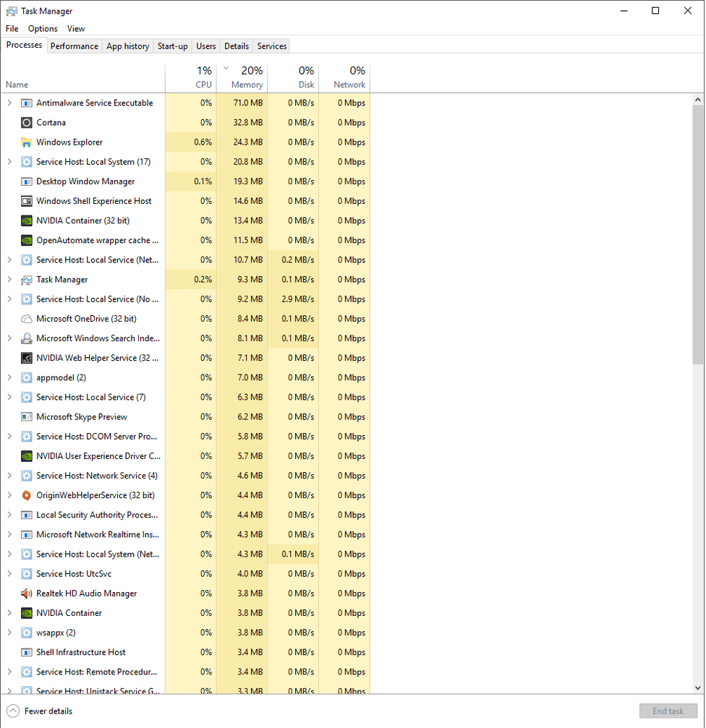Go to the Users tab
The width and height of the screenshot is (706, 728).
point(205,46)
